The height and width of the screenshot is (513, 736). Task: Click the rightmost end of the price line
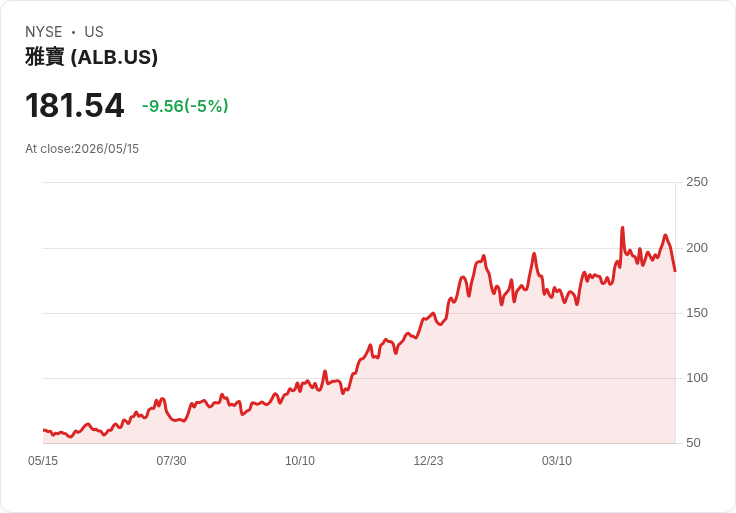[x=675, y=271]
